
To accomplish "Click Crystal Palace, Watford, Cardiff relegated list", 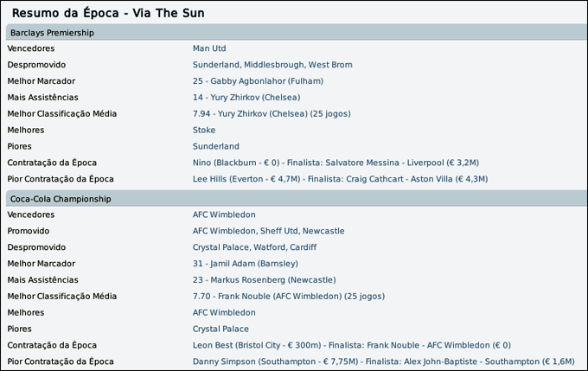I will (255, 247).
